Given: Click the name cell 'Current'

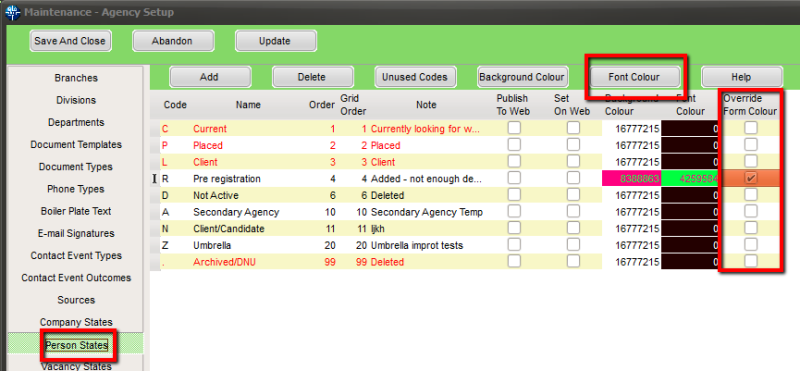Looking at the screenshot, I should click(x=210, y=129).
